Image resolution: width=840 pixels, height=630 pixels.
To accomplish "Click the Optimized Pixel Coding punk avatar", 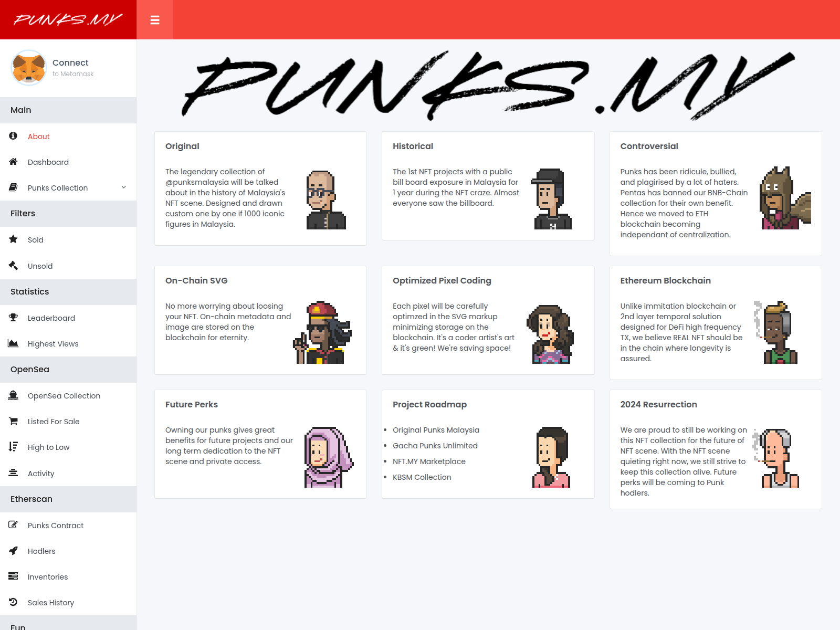I will tap(550, 334).
